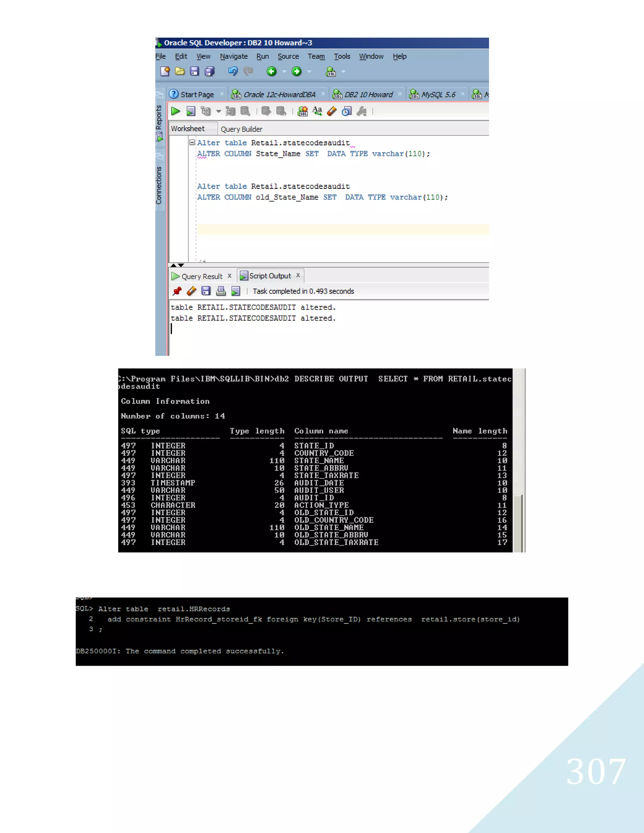Click the Commit icon
This screenshot has height=833, width=644.
[266, 111]
